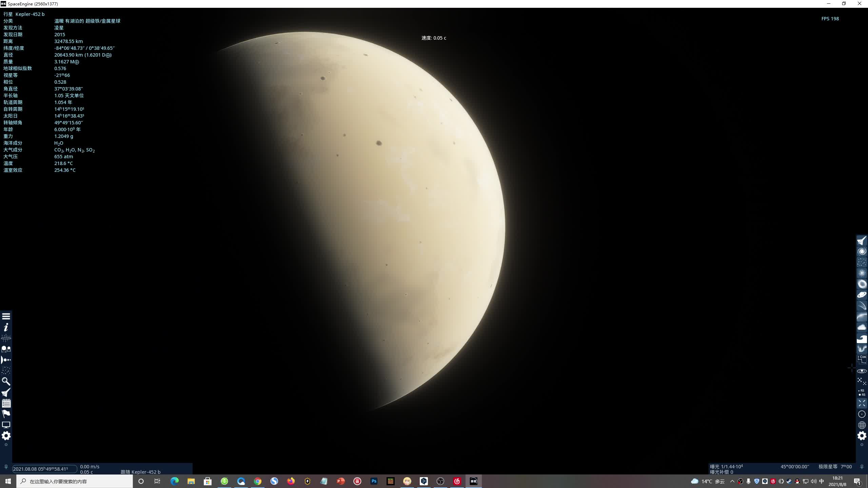Open the Windows Start button
Viewport: 868px width, 488px height.
tap(8, 481)
